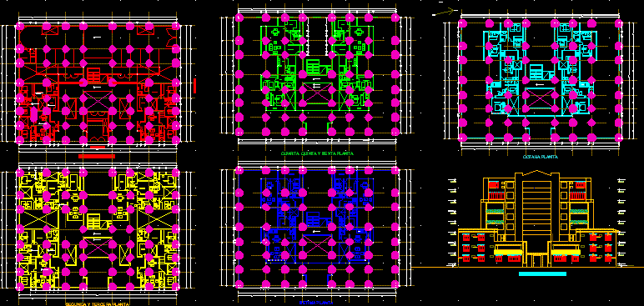644x306 pixels.
Task: Select the green staircase symbol
Action: tap(313, 68)
